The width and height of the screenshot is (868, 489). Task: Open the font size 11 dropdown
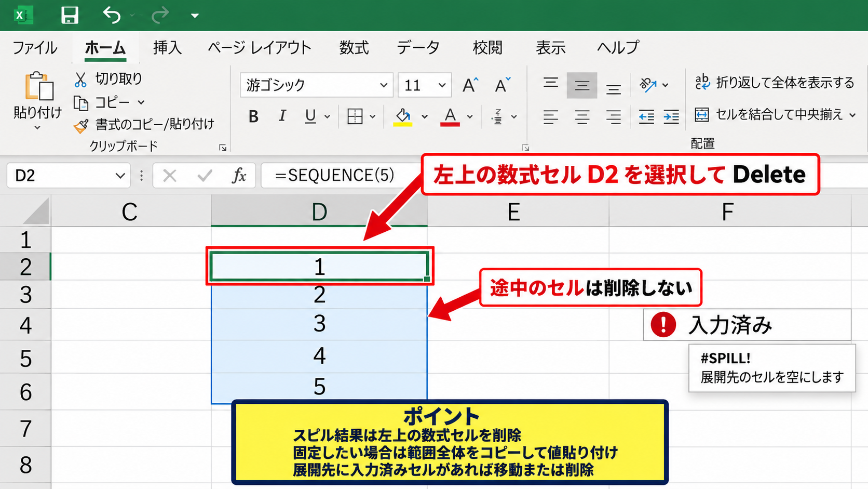coord(442,85)
